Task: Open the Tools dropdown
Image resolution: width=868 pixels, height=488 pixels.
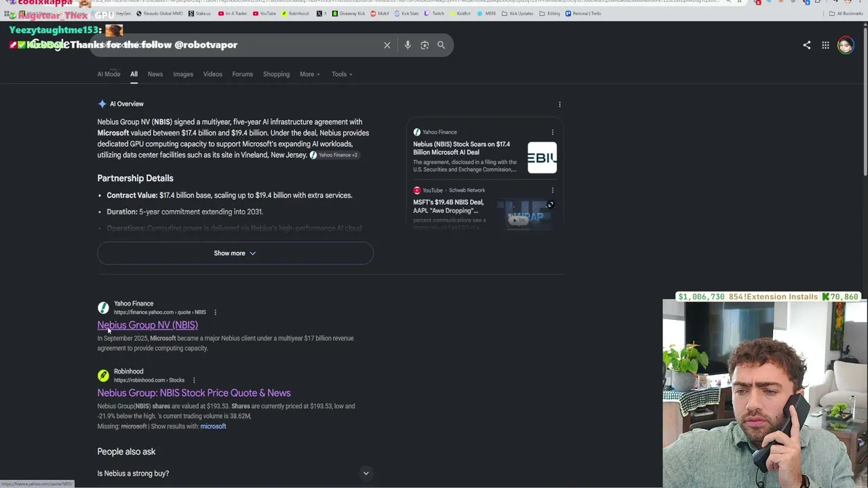Action: tap(342, 75)
